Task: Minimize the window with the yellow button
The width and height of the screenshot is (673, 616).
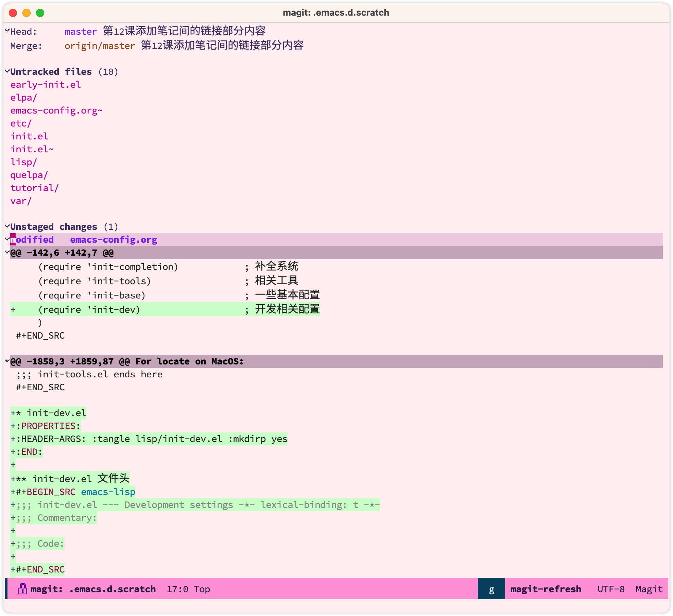Action: (x=27, y=13)
